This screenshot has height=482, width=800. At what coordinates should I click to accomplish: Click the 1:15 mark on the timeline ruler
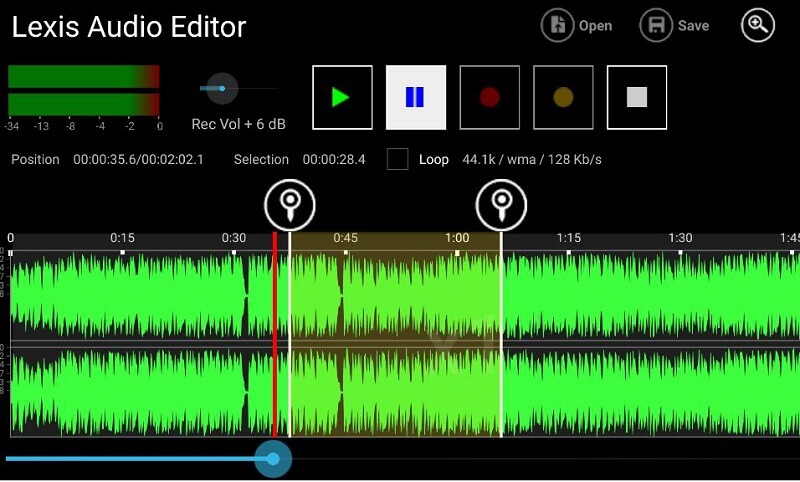(x=568, y=238)
